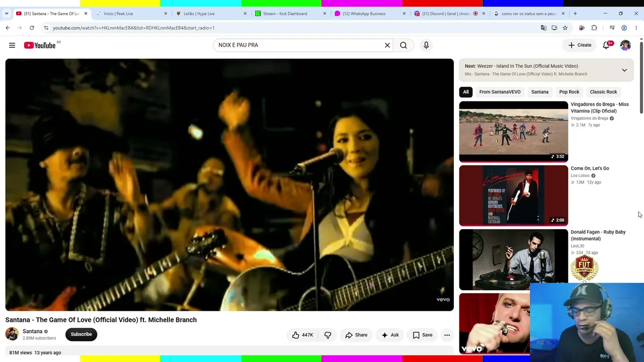This screenshot has height=362, width=644.
Task: Switch to the Stream - Kick Dashboard tab
Action: click(291, 14)
